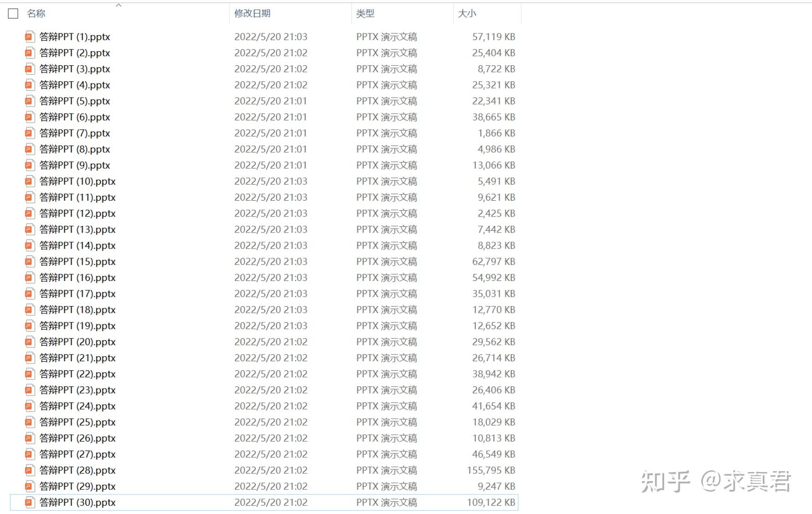The height and width of the screenshot is (514, 812).
Task: Click the file name 答辩PPT (1).pptx
Action: pos(75,36)
